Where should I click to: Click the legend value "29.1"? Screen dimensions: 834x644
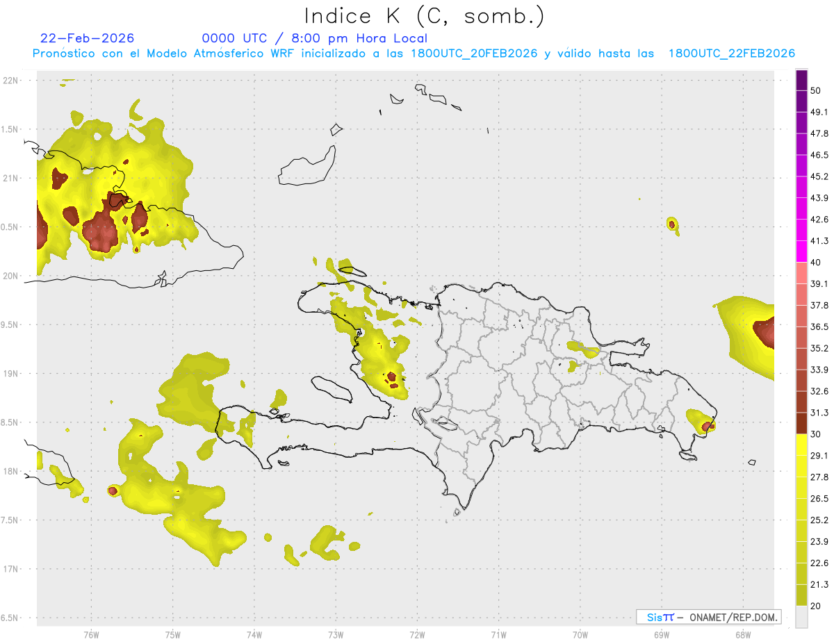point(820,456)
